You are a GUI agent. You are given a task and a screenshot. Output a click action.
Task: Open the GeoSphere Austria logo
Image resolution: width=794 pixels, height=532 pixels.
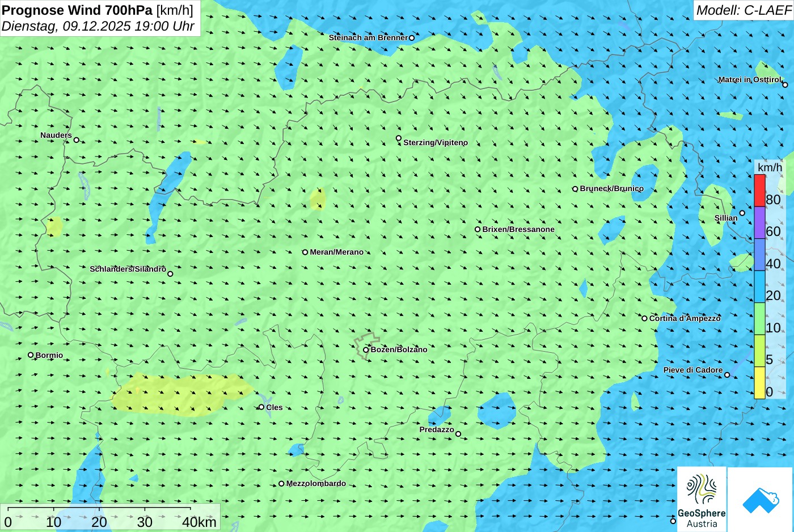tap(702, 500)
